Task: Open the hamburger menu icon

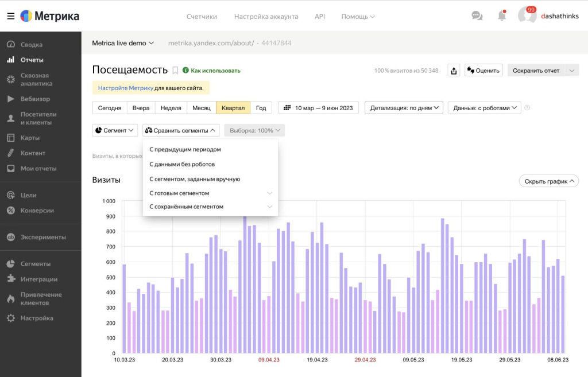Action: point(10,16)
